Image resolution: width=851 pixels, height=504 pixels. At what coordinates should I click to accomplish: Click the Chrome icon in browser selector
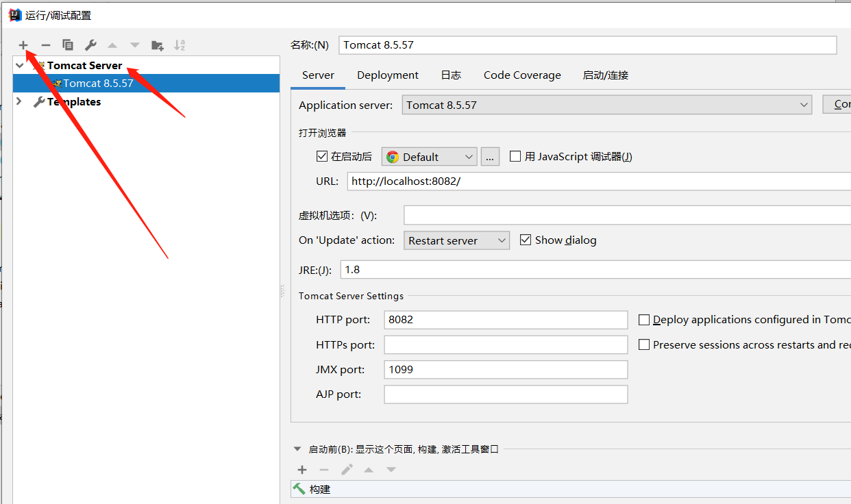pos(393,157)
